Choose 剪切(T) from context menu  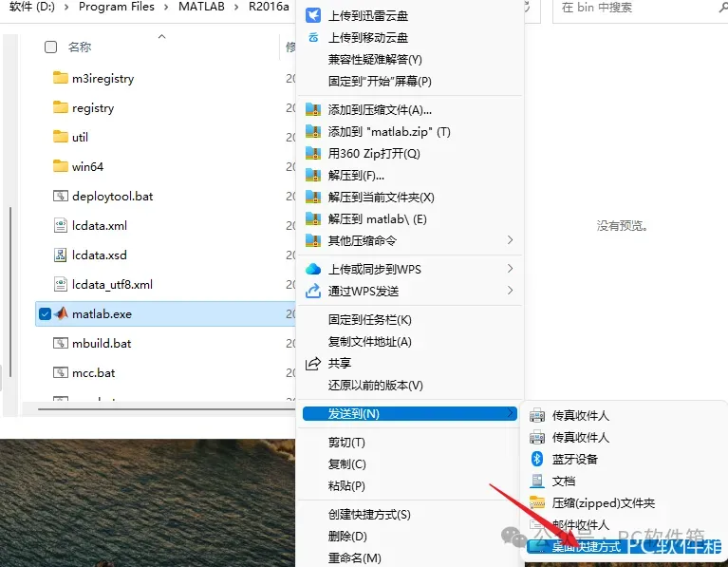click(346, 442)
